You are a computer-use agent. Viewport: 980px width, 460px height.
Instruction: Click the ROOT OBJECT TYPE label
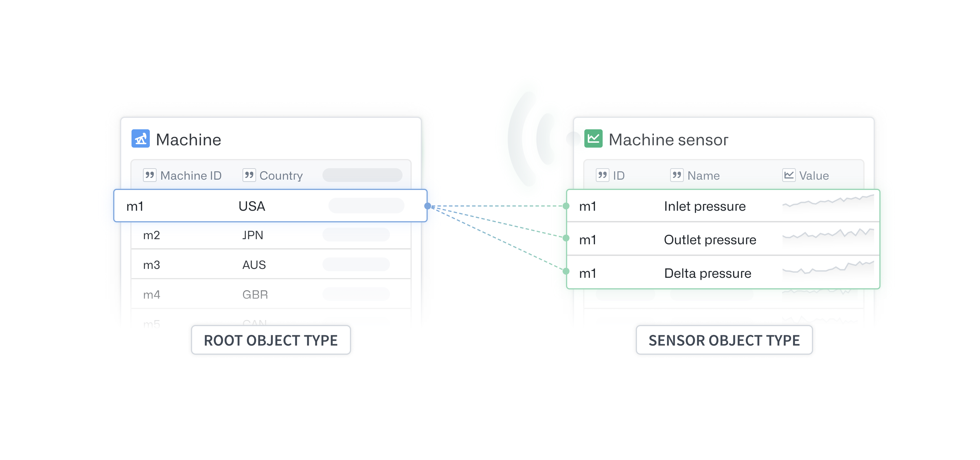271,340
